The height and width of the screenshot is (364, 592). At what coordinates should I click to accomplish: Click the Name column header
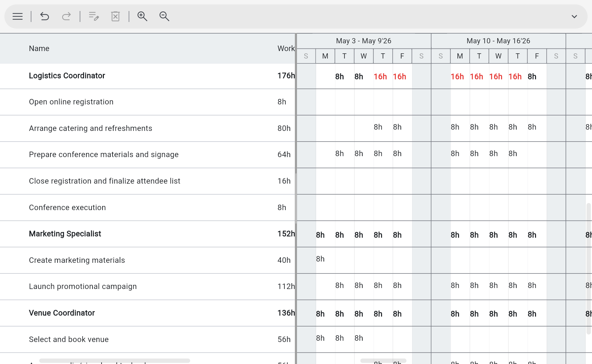[x=39, y=48]
